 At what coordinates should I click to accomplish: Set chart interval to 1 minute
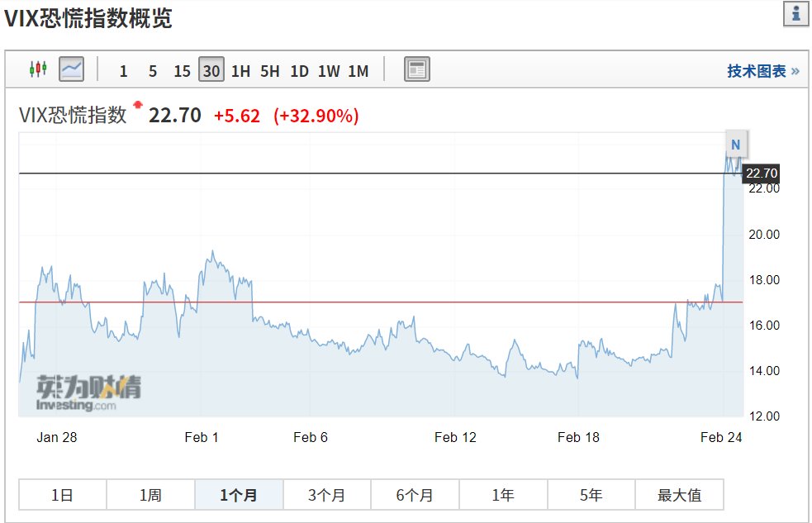point(123,71)
